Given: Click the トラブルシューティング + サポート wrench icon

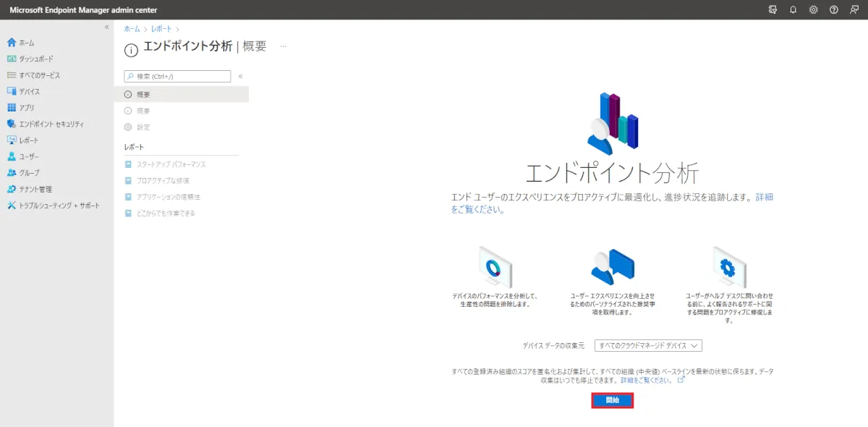Looking at the screenshot, I should click(x=12, y=206).
